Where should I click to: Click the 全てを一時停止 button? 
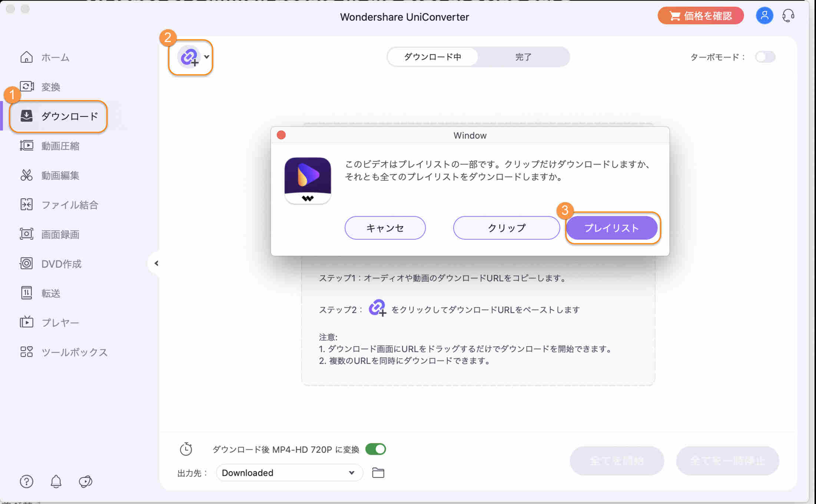tap(727, 461)
